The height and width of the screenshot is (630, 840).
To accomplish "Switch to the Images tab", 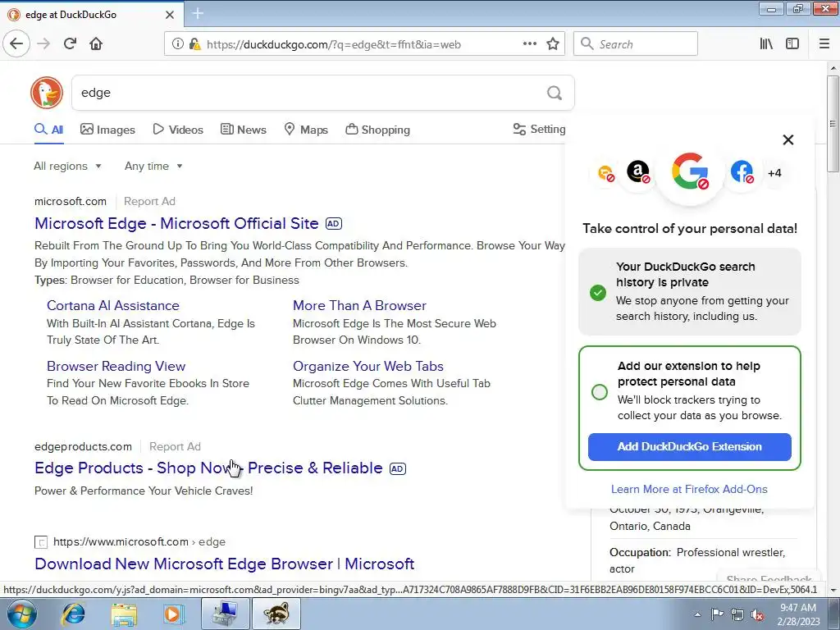I will pyautogui.click(x=107, y=130).
